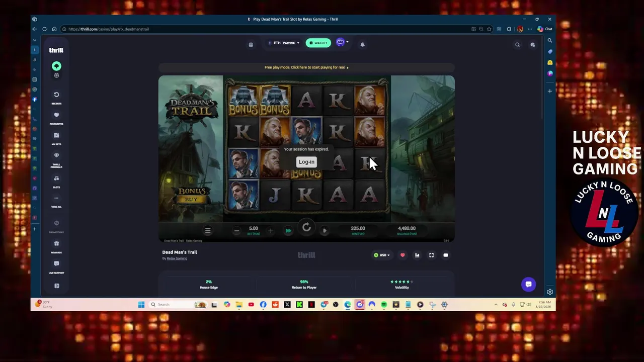Click the 325.00 win value
This screenshot has width=644, height=362.
[358, 228]
